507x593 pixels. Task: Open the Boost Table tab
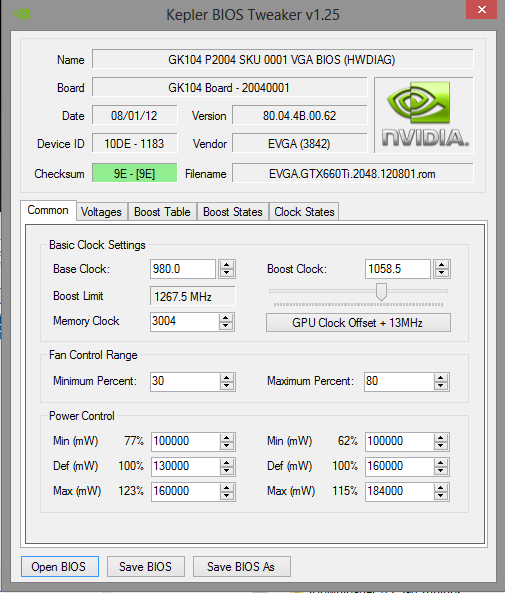coord(162,212)
